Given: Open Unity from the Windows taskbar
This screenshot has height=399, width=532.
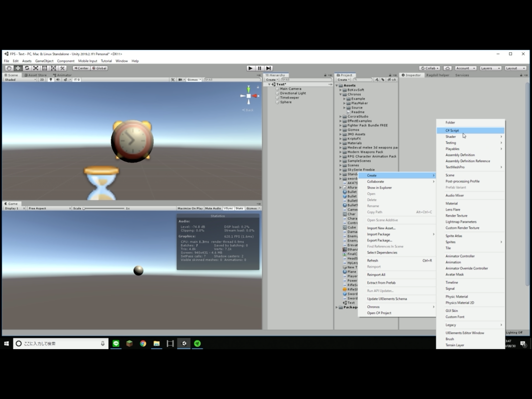Looking at the screenshot, I should click(184, 343).
